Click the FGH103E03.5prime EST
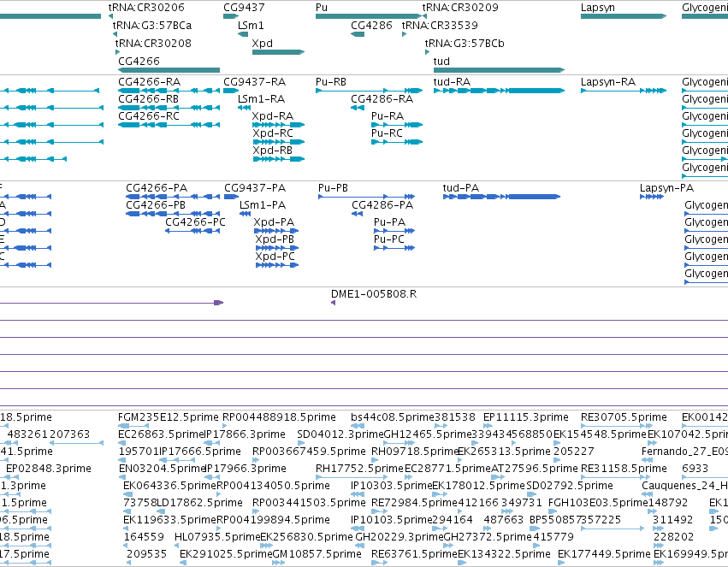The width and height of the screenshot is (728, 567). (553, 511)
